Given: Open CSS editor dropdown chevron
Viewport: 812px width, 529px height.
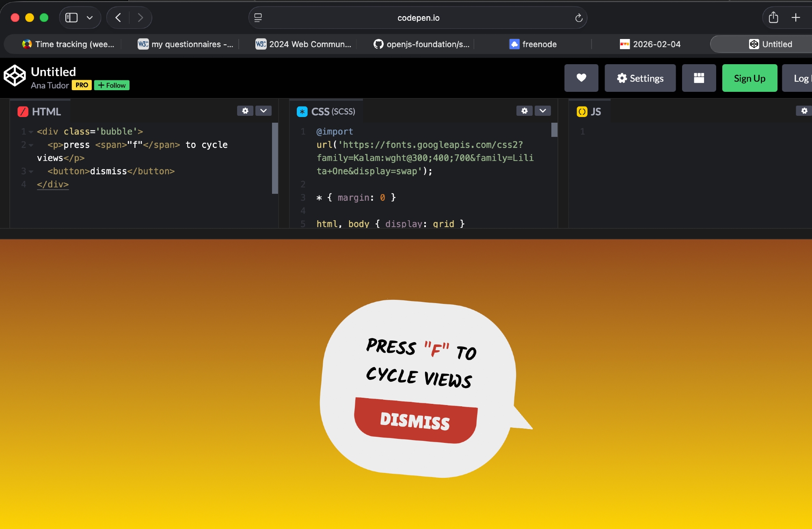Looking at the screenshot, I should [x=543, y=111].
